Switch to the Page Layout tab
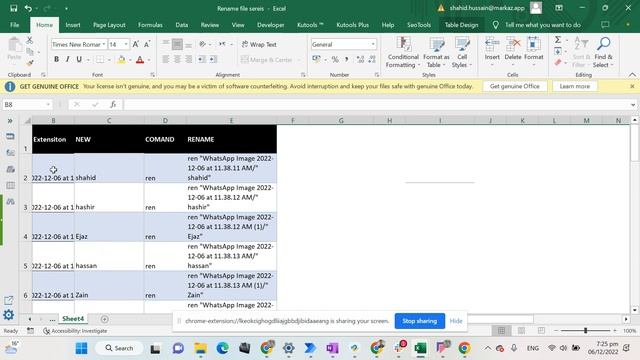Image resolution: width=640 pixels, height=360 pixels. click(109, 25)
